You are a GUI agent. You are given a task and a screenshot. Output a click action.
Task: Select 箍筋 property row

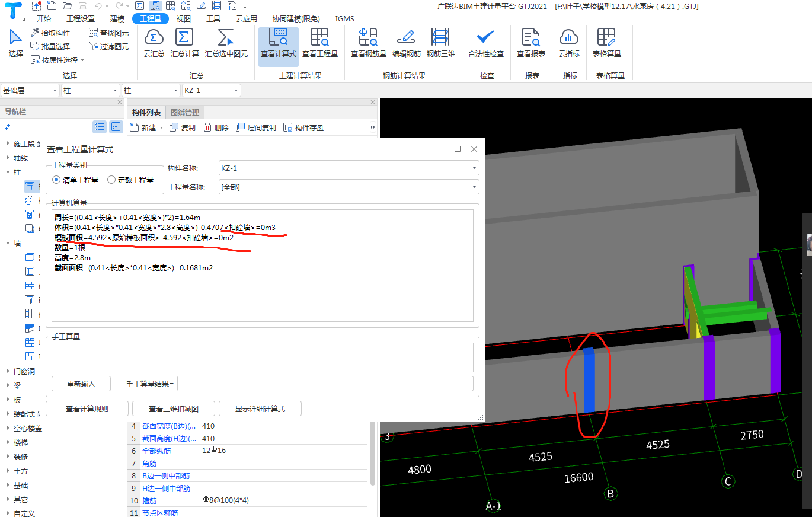click(x=248, y=500)
